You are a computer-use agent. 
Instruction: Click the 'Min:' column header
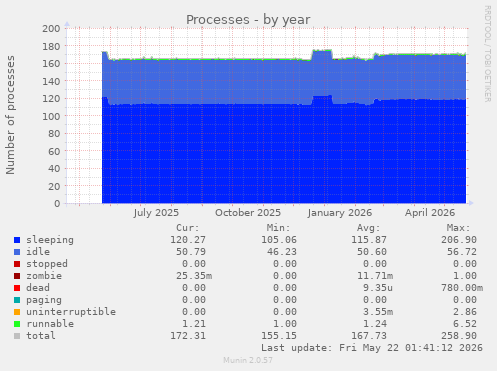point(278,228)
